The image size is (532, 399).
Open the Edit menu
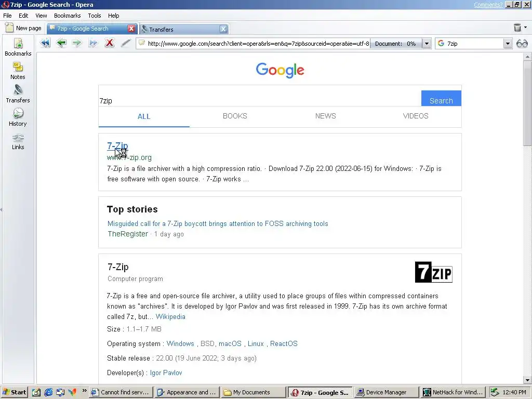23,16
